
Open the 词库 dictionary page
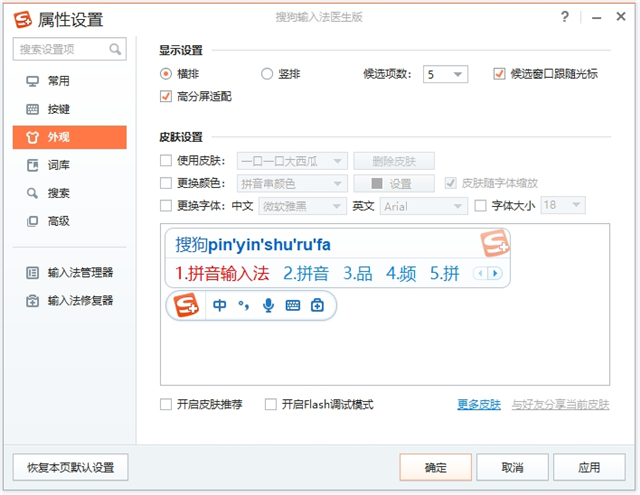69,165
